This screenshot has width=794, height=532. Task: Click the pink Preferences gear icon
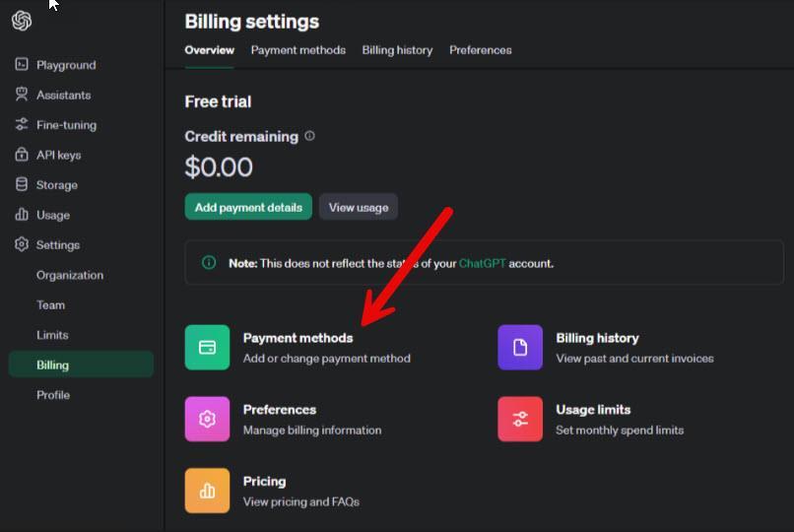coord(207,419)
